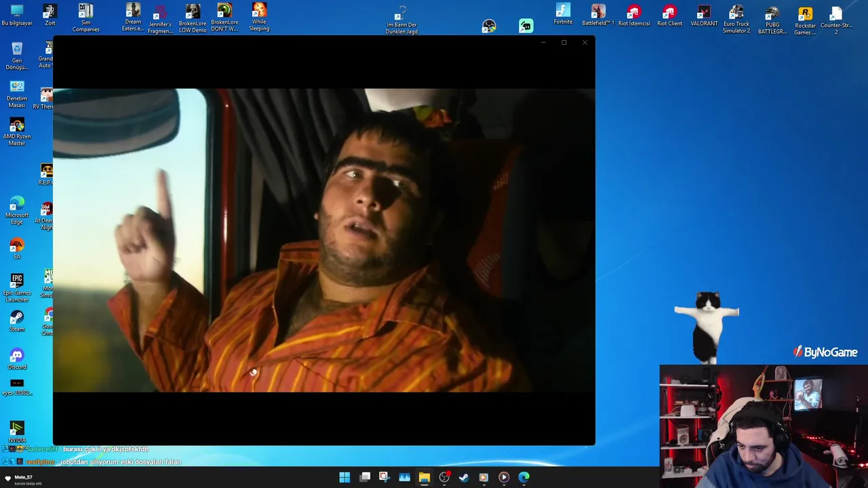
Task: Open the Discord desktop shortcut
Action: click(x=17, y=359)
